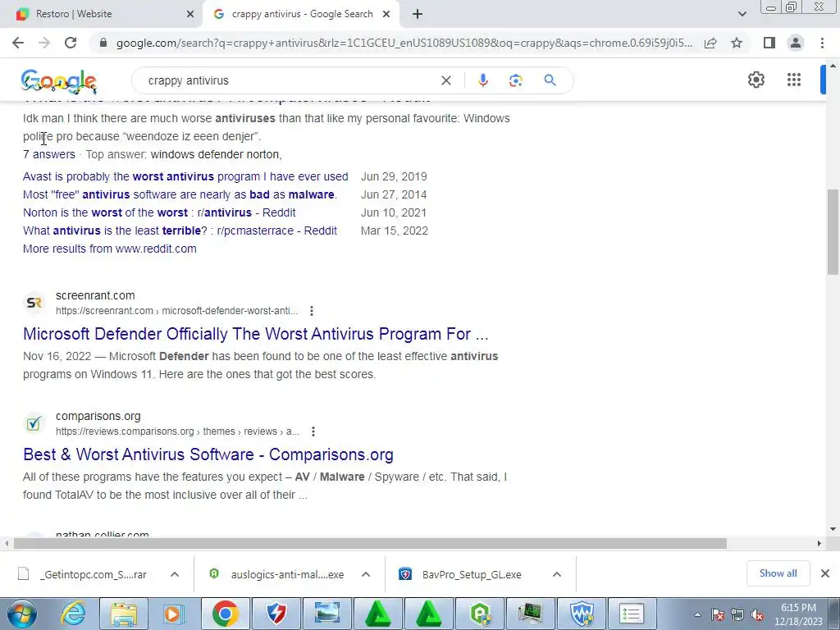The height and width of the screenshot is (630, 840).
Task: Start voice search with the microphone
Action: (x=482, y=80)
